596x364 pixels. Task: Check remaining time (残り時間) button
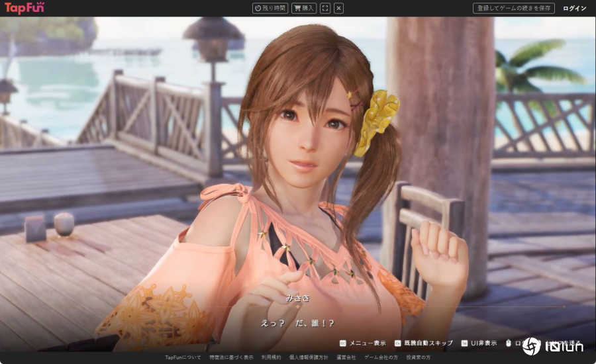coord(270,8)
